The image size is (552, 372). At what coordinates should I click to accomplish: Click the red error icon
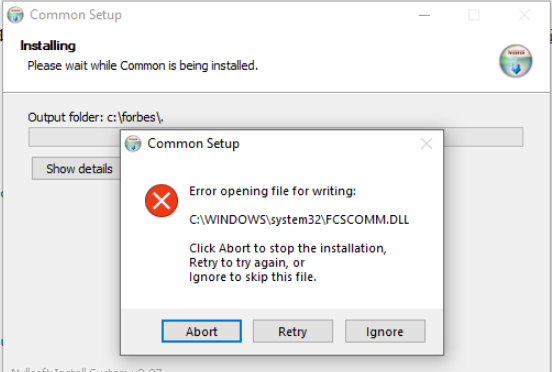coord(162,201)
